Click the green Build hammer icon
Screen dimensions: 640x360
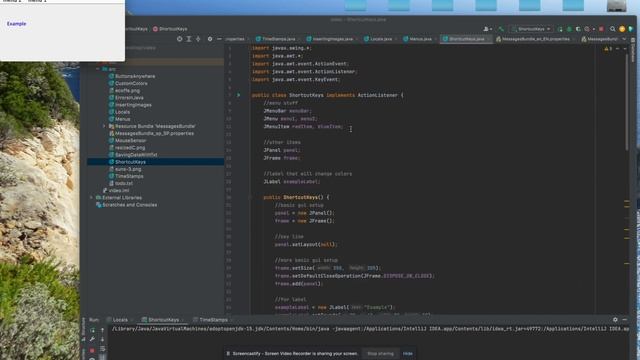pyautogui.click(x=501, y=29)
